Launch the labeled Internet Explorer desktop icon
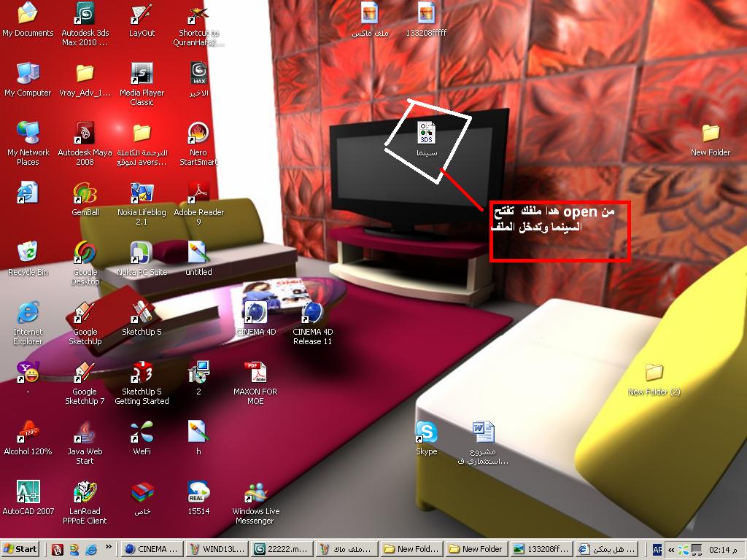Image resolution: width=747 pixels, height=560 pixels. (x=28, y=323)
